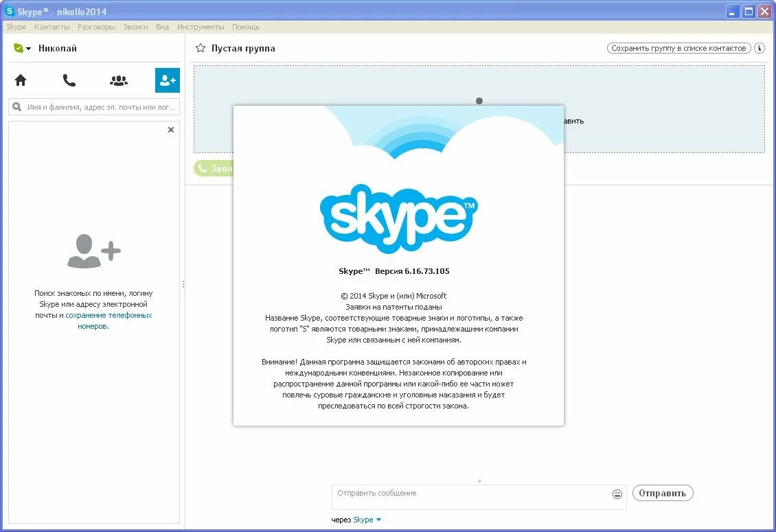Open the phone dial pad icon

[x=69, y=80]
